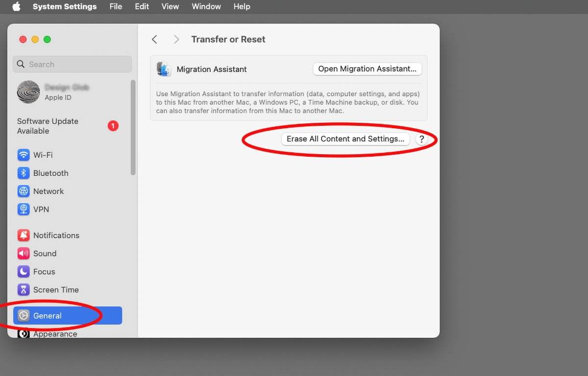
Task: Open Network settings globe icon
Action: click(x=23, y=191)
